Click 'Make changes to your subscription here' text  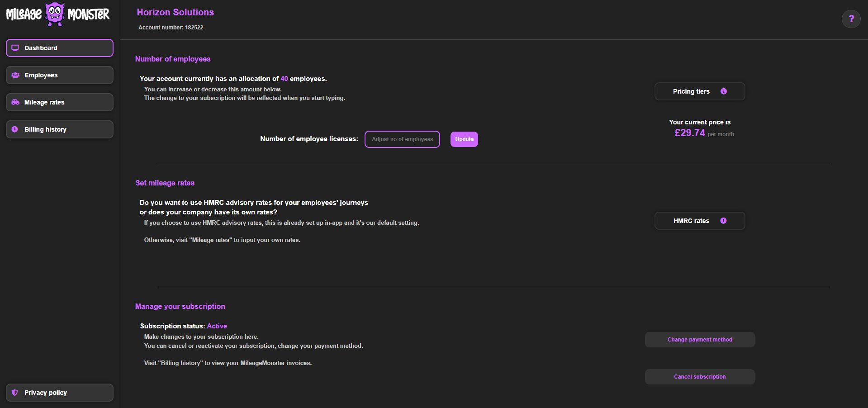point(201,337)
